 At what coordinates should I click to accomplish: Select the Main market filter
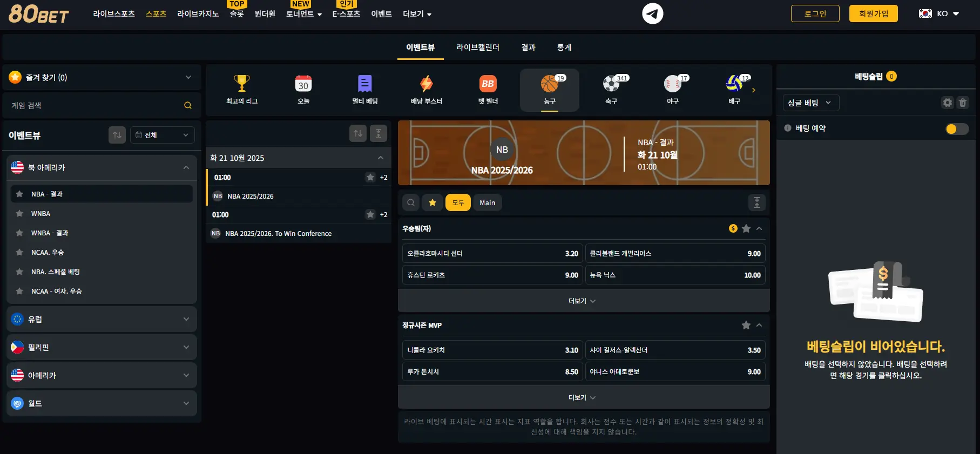click(x=488, y=202)
